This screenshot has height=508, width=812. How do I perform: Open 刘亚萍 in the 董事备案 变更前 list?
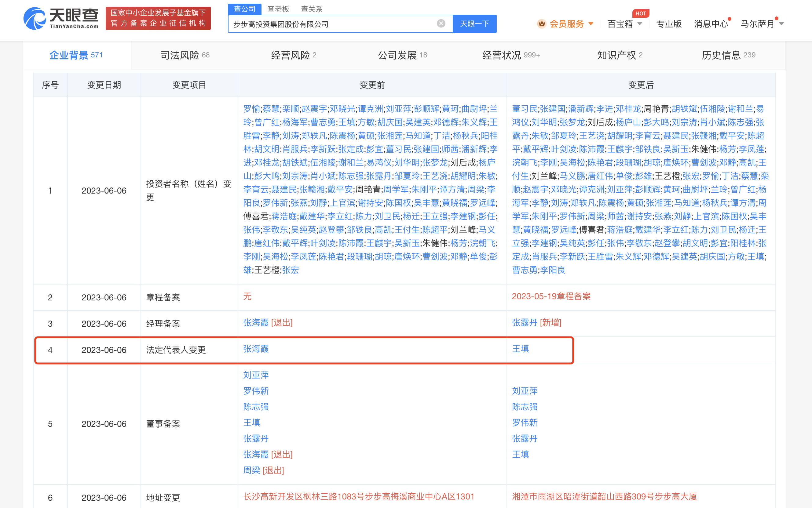(256, 375)
